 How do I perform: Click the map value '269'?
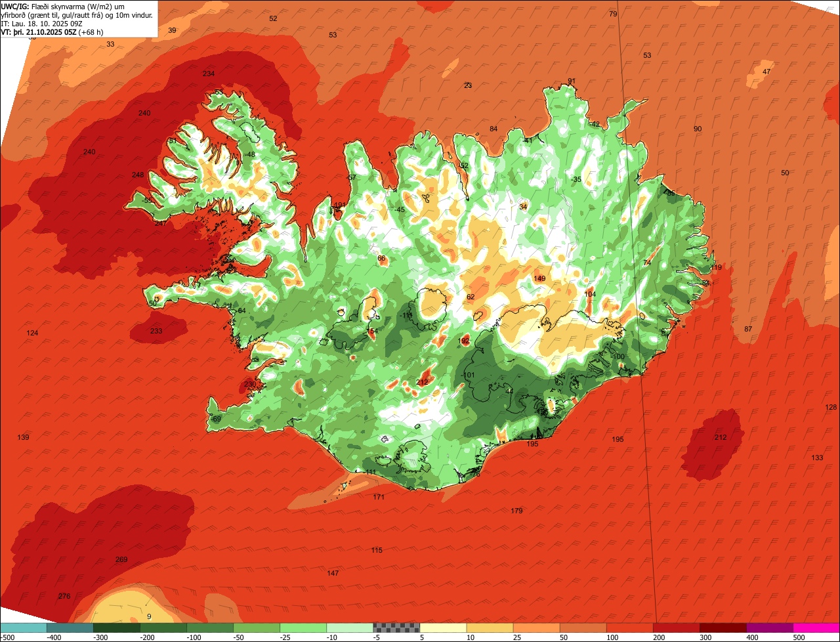[x=121, y=559]
